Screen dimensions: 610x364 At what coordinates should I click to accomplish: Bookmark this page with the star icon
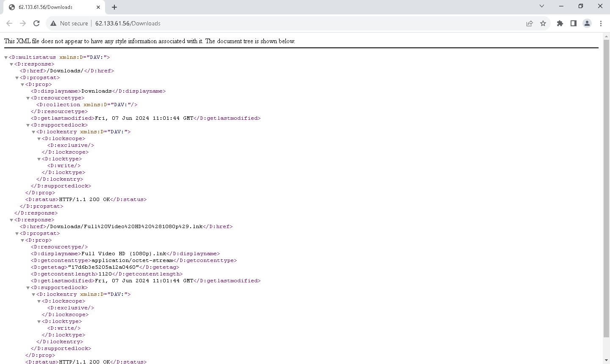(x=543, y=23)
